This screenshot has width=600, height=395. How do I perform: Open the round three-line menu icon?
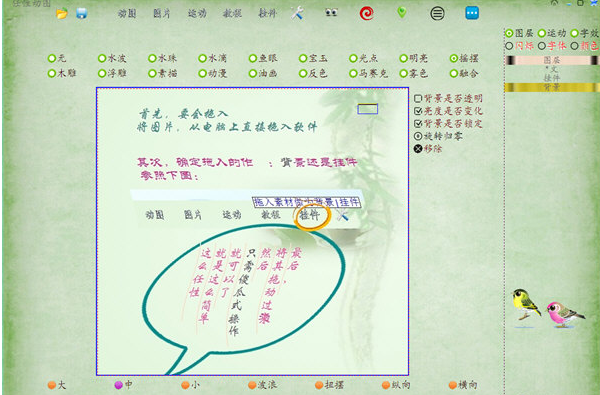click(x=437, y=14)
